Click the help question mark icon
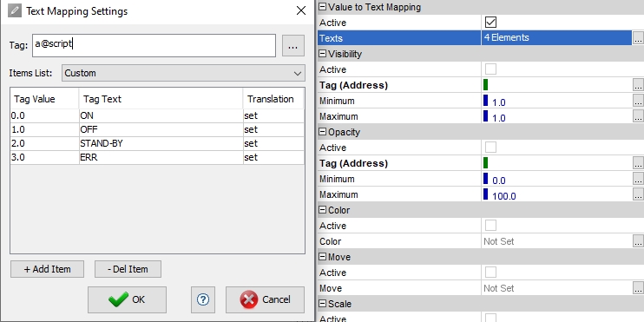644x322 pixels. coord(203,299)
